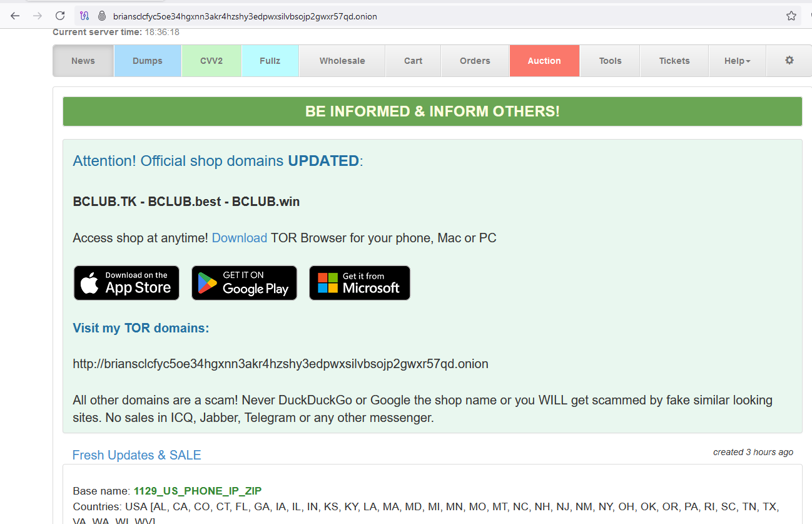Bookmark this page with the star icon
Image resolution: width=812 pixels, height=524 pixels.
[791, 16]
